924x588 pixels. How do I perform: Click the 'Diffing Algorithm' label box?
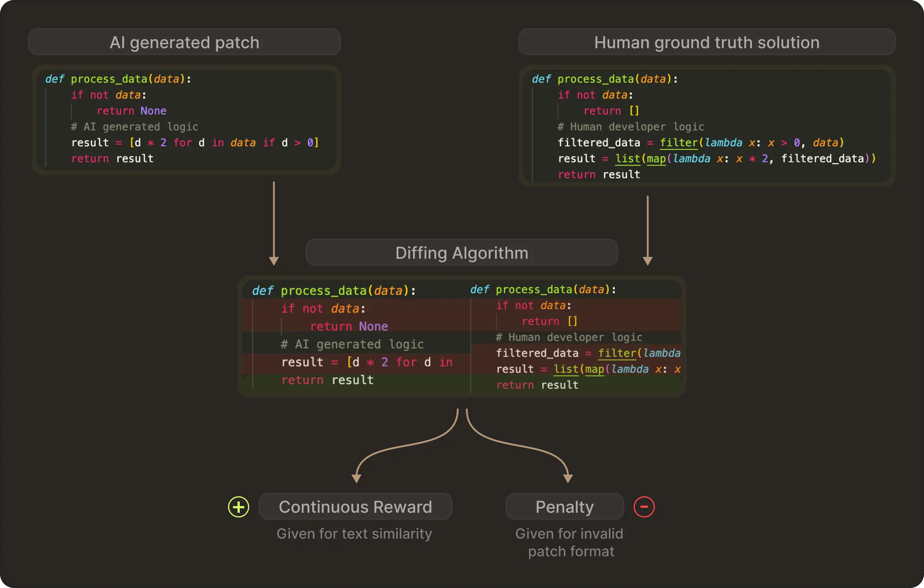(462, 253)
